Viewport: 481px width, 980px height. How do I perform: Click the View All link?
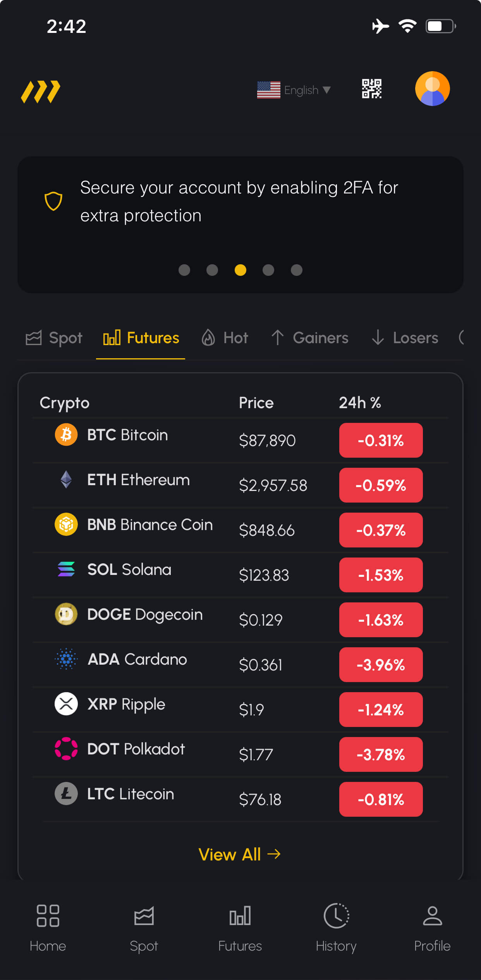239,854
